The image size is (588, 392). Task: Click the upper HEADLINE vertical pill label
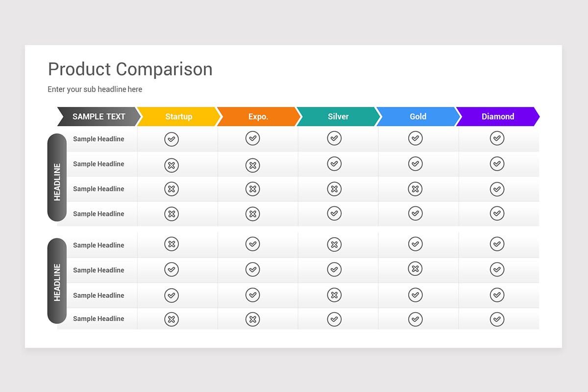[57, 177]
